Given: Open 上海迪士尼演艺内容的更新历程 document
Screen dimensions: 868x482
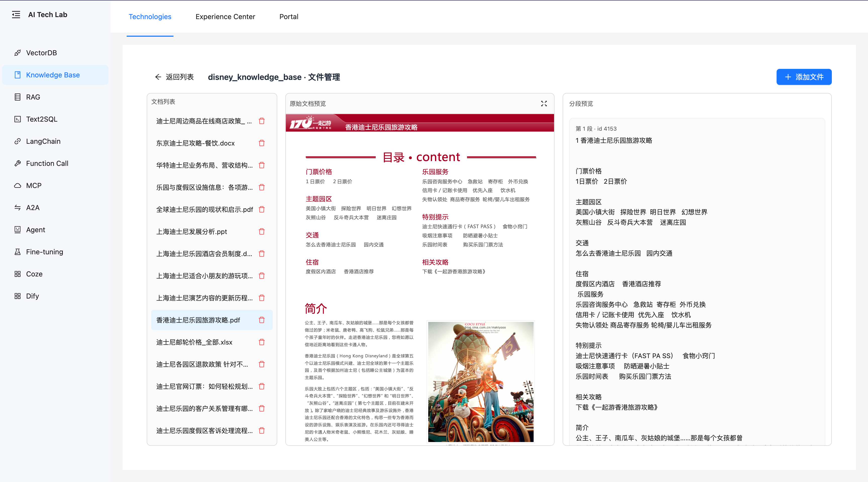Looking at the screenshot, I should 204,298.
